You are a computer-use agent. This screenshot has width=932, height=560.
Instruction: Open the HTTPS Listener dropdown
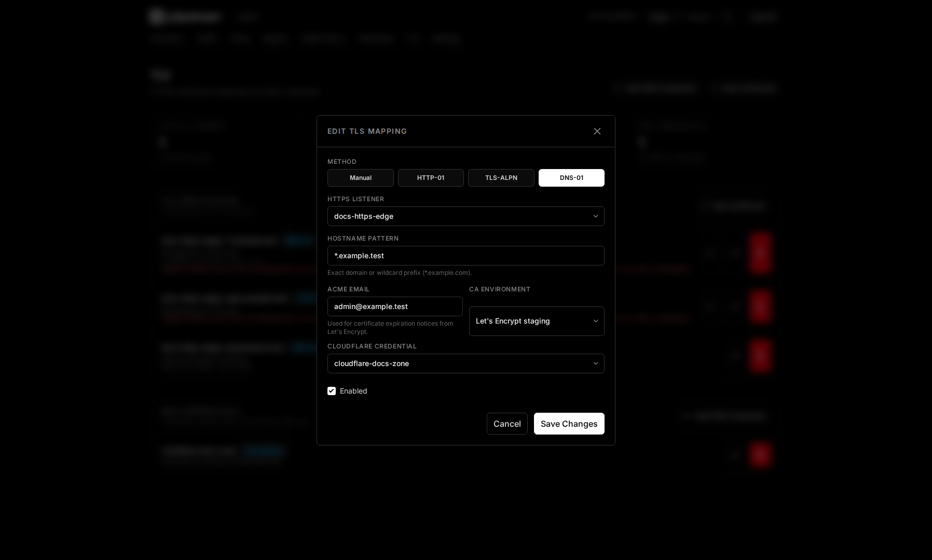[x=466, y=216]
